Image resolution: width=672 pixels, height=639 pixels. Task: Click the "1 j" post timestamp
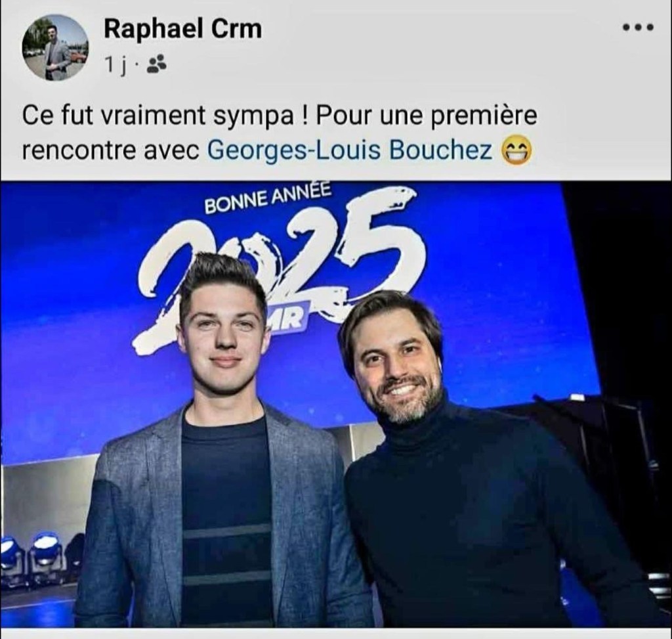coord(115,66)
